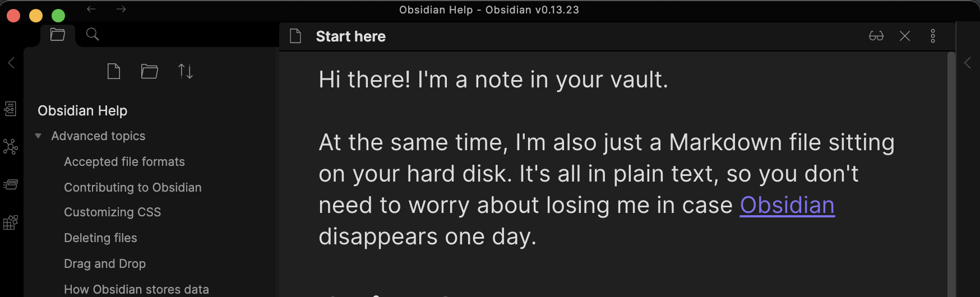This screenshot has height=297, width=980.
Task: Click the stacked cards ribbon icon
Action: pyautogui.click(x=11, y=184)
